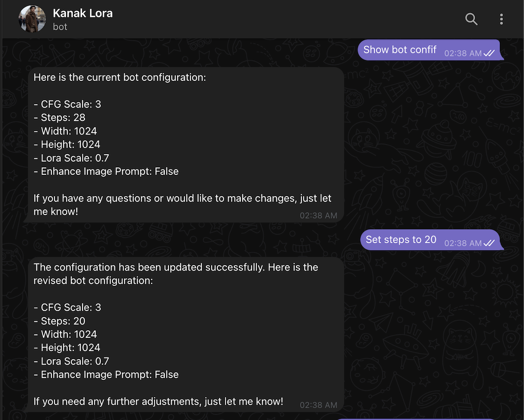Click the 'Set steps to 20' message bubble
The height and width of the screenshot is (420, 524).
401,240
